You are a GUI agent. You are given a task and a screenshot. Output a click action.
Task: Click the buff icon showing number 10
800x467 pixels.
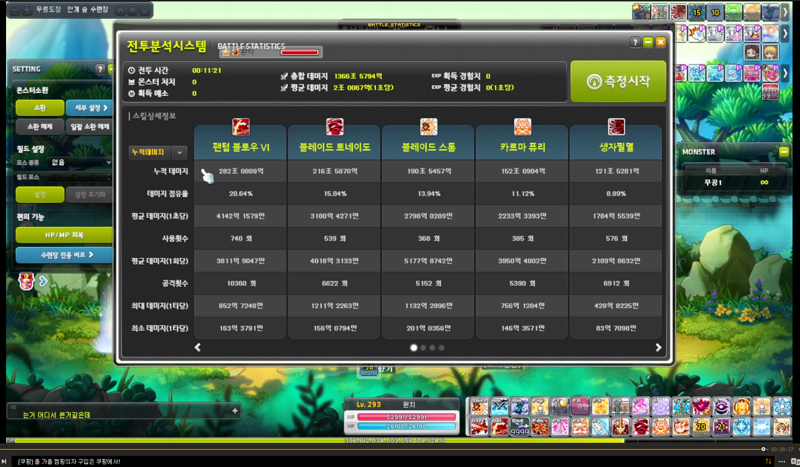click(x=715, y=12)
